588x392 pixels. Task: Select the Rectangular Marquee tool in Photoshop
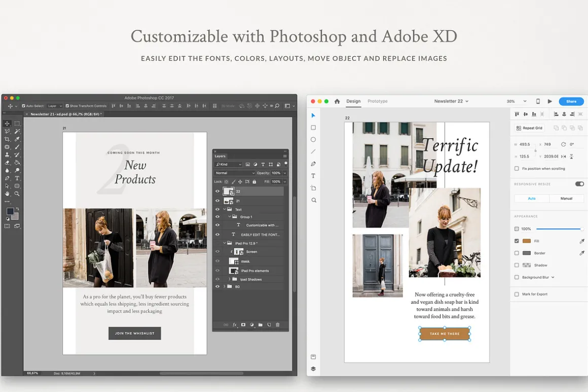(x=17, y=123)
